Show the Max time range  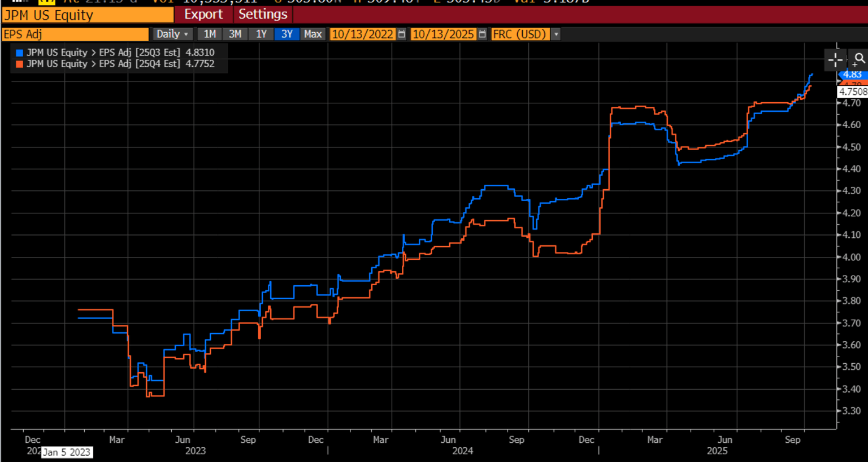tap(313, 34)
